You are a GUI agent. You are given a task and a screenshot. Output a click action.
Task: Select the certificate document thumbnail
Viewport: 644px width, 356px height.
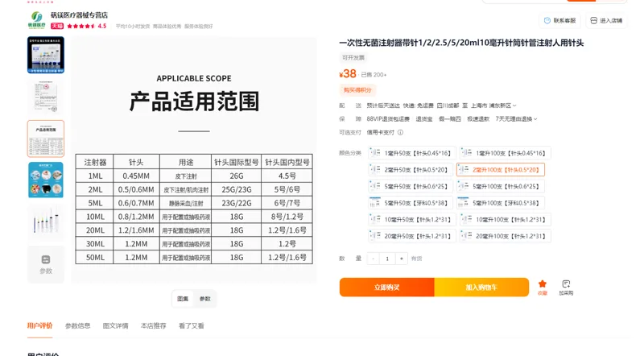click(x=46, y=97)
